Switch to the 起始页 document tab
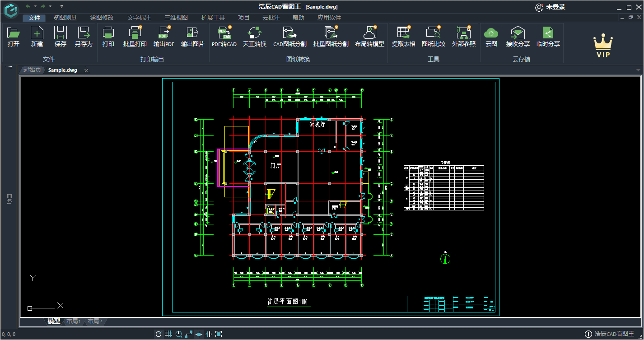The height and width of the screenshot is (340, 644). click(32, 70)
